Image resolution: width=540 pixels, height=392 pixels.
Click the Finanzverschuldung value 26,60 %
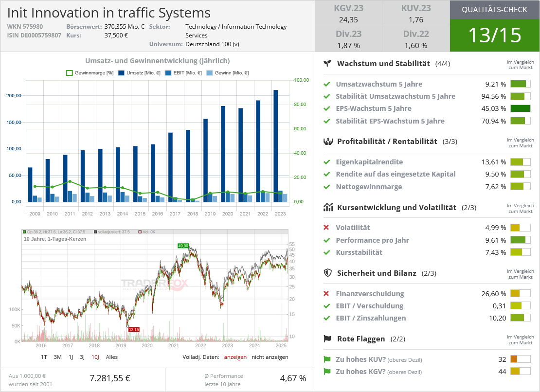click(493, 294)
